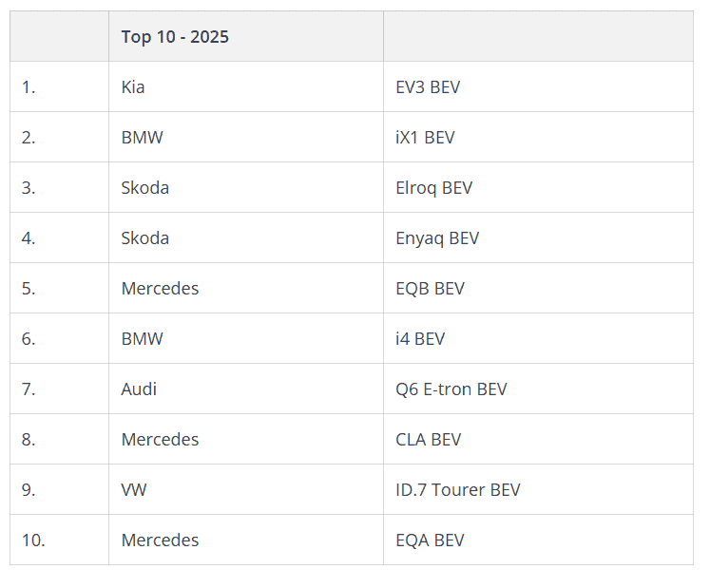
Task: Click the Mercedes cell in row 8
Action: [160, 440]
